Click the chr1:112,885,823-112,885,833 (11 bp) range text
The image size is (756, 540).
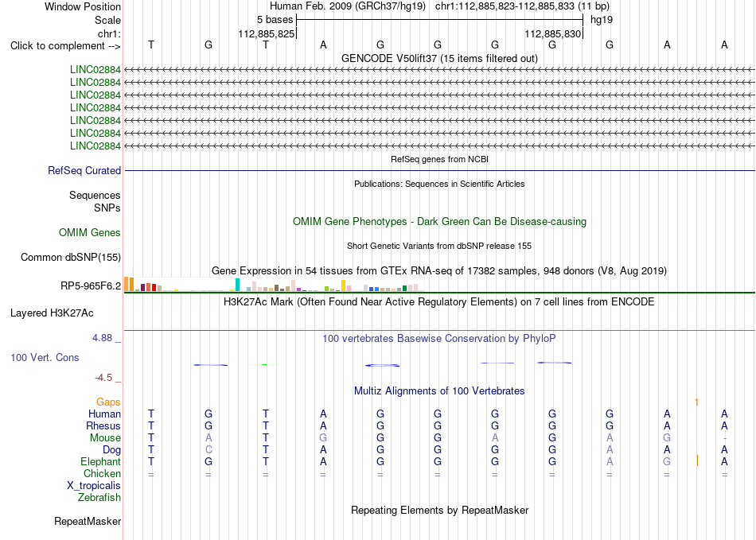[x=522, y=6]
